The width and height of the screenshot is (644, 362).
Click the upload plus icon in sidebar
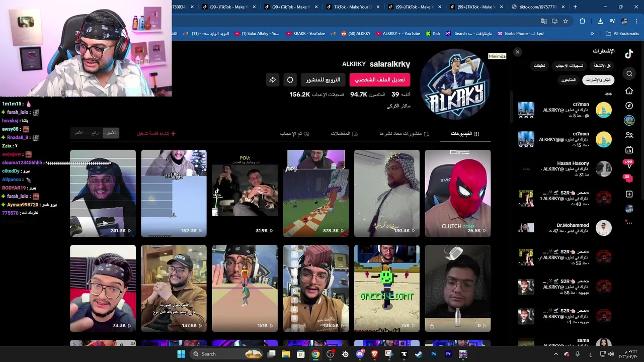click(x=629, y=194)
